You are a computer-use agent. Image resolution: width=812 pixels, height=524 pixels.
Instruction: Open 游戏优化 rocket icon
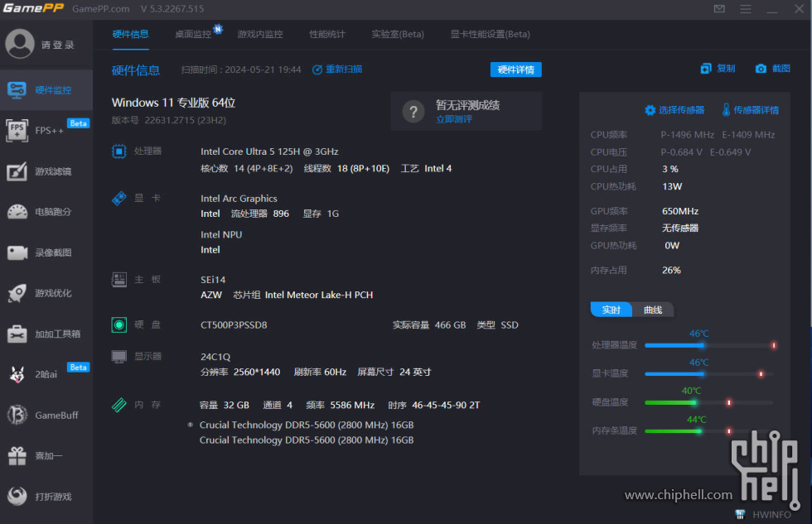pyautogui.click(x=17, y=293)
